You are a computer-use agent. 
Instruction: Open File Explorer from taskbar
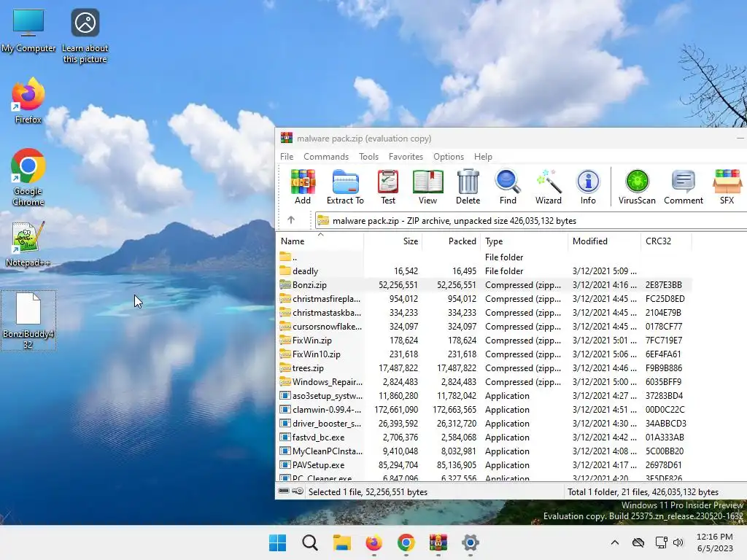coord(342,542)
